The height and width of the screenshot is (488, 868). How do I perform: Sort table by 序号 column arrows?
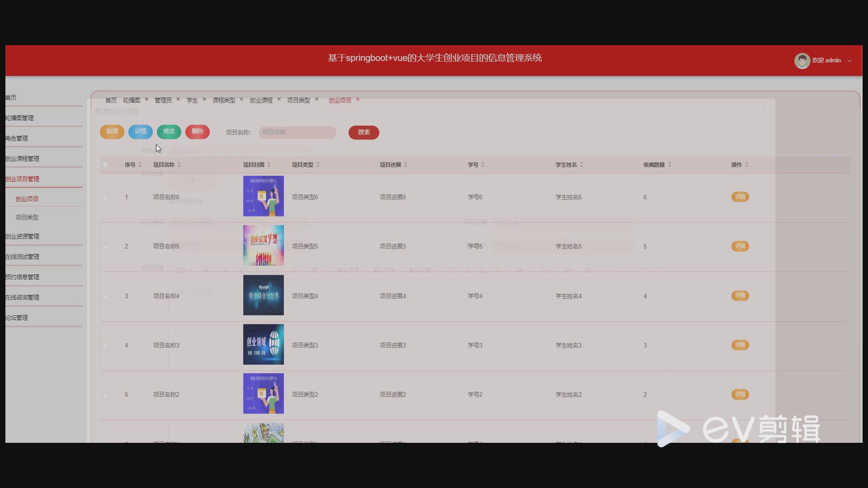click(x=140, y=164)
